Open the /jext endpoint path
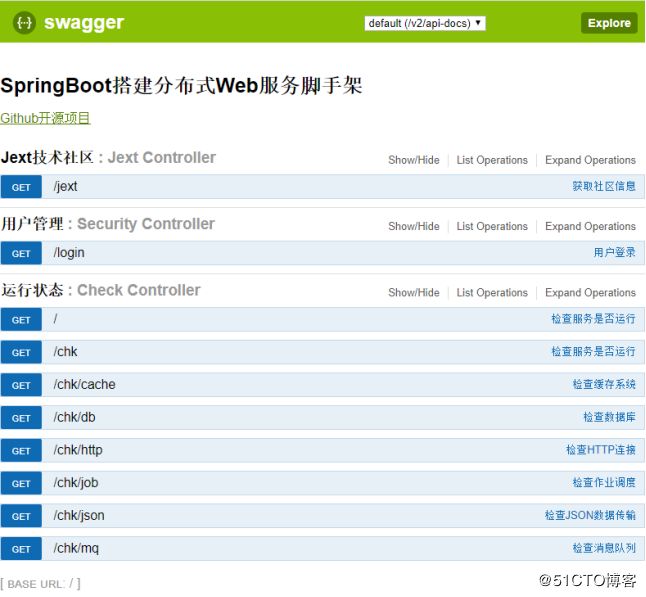Viewport: 646px width, 597px height. click(x=65, y=186)
